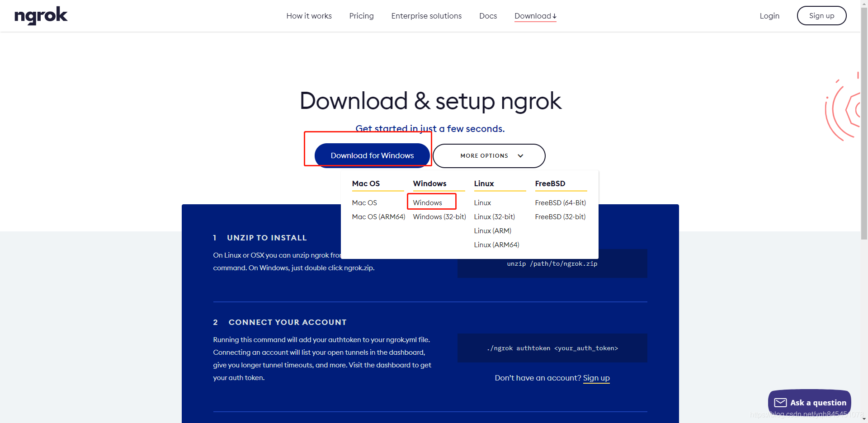The image size is (868, 423).
Task: Click the 'Download & setup ngrok' heading
Action: coord(430,101)
